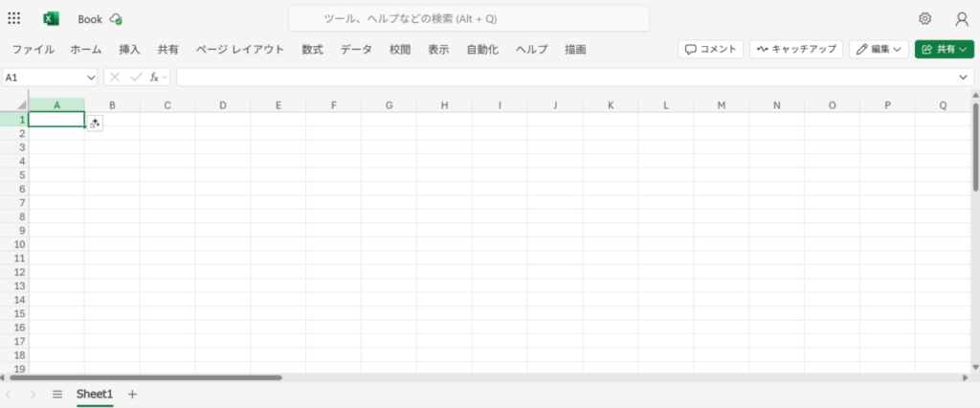Click the Name Box showing A1
This screenshot has width=980, height=408.
44,78
